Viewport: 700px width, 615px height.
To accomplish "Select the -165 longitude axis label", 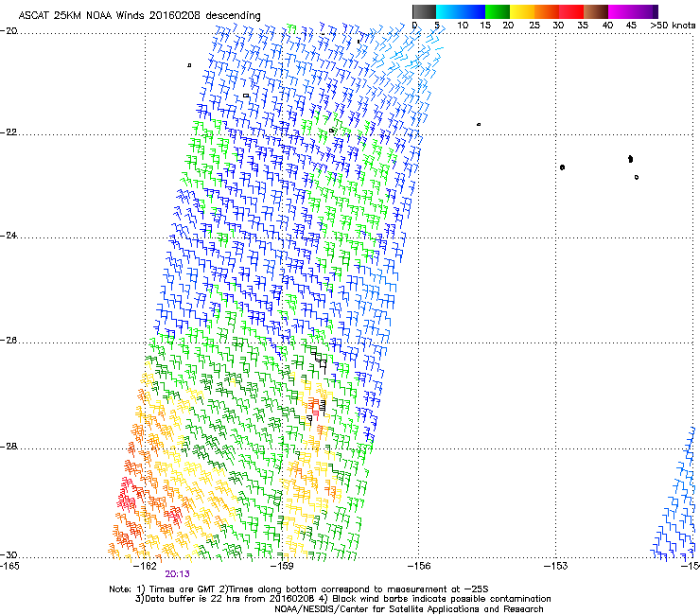I will [9, 566].
